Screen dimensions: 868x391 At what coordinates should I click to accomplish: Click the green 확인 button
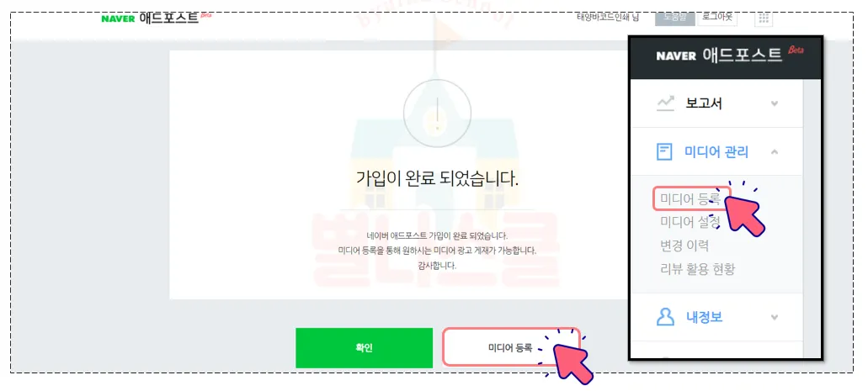[x=365, y=348]
